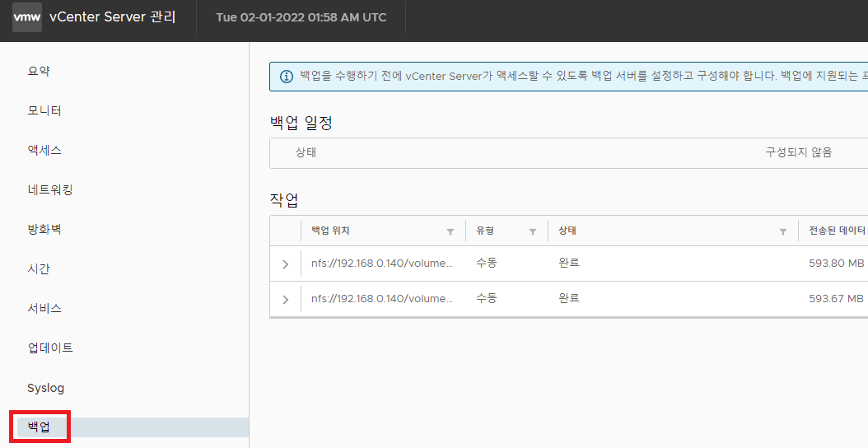Open the 유형 column filter
This screenshot has width=868, height=448.
[x=533, y=231]
